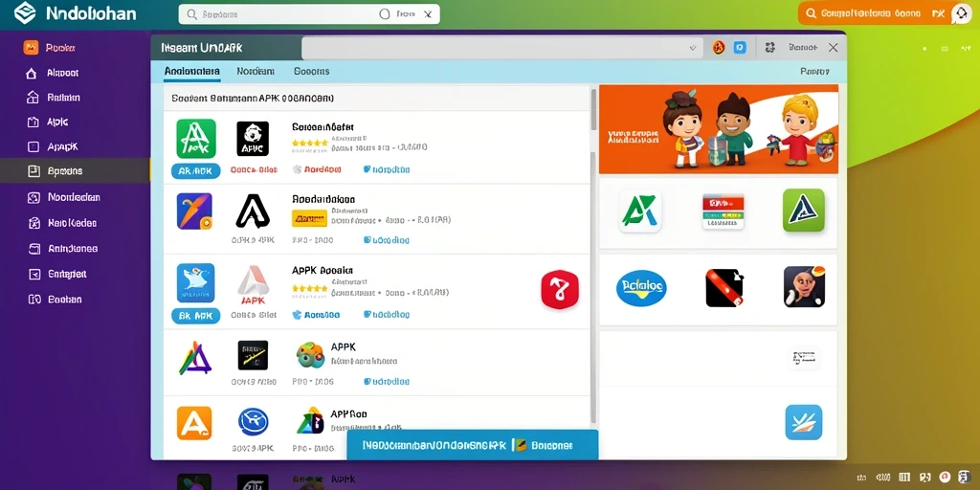Open the black outlined 'A' icon in the second listing
The image size is (980, 490).
tap(253, 211)
